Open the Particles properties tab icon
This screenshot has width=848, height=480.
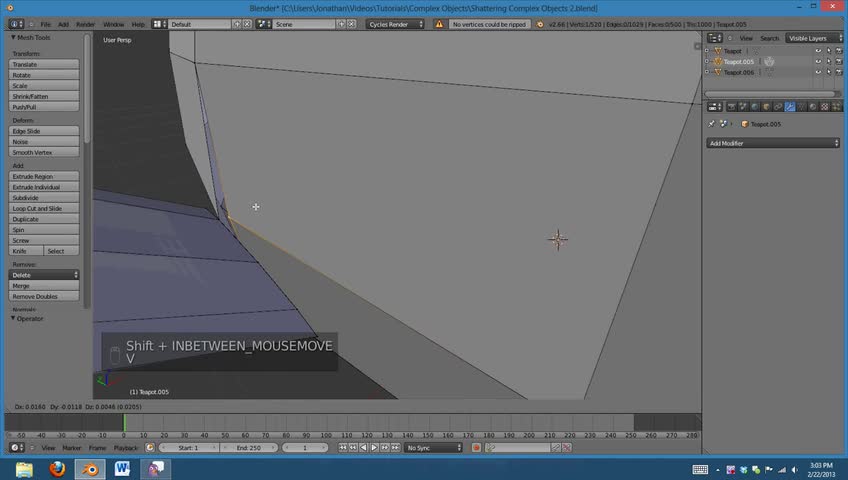click(x=836, y=107)
